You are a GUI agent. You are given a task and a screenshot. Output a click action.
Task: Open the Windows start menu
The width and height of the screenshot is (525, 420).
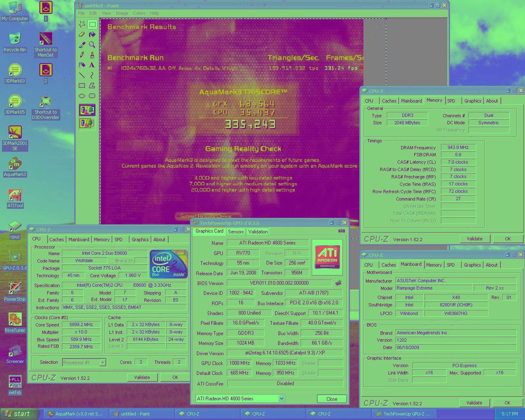[20, 414]
